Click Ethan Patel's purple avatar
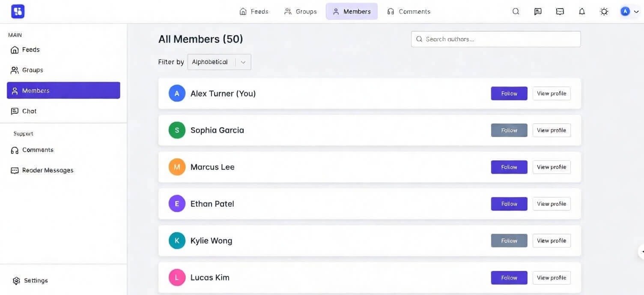This screenshot has height=295, width=644. coord(177,204)
